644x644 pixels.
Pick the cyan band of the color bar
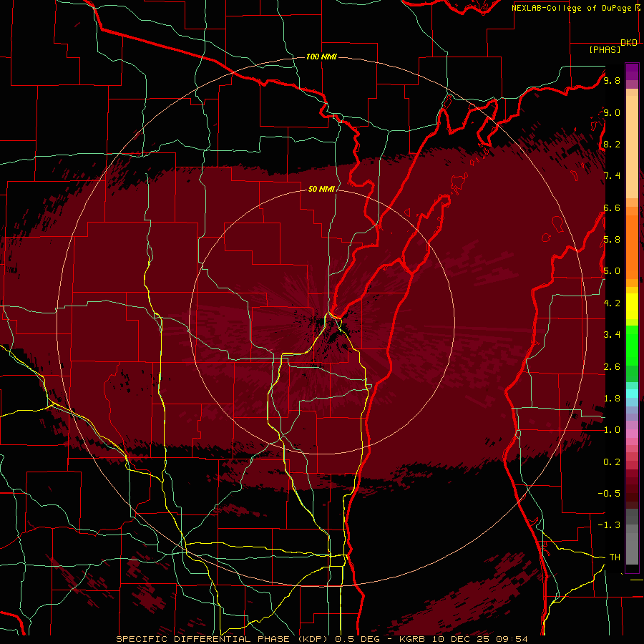[x=632, y=394]
